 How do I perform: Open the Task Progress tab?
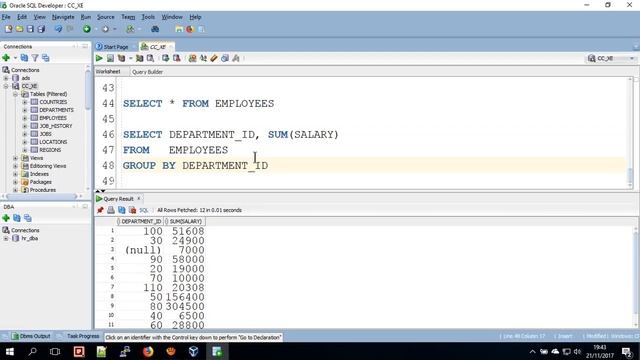click(x=83, y=336)
